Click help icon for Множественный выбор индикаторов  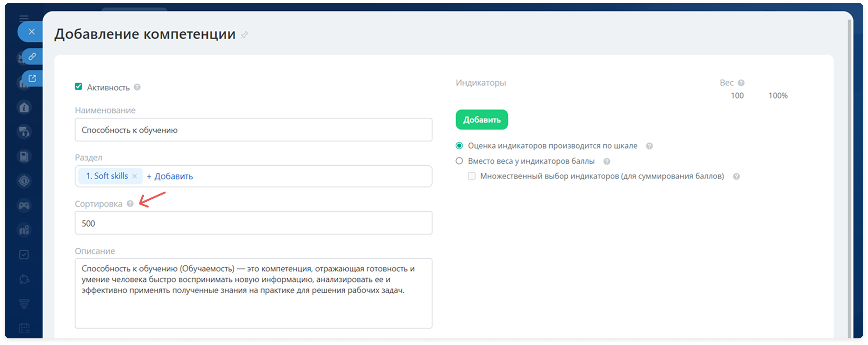coord(736,177)
